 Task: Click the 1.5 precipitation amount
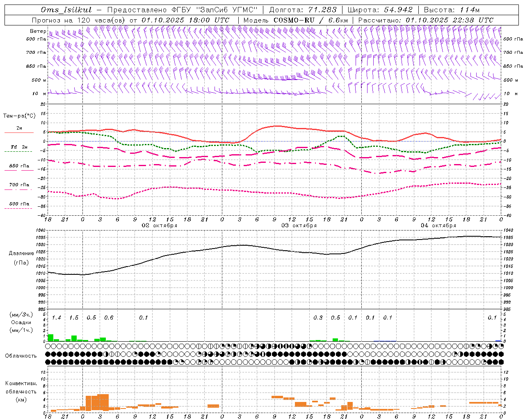pos(74,318)
